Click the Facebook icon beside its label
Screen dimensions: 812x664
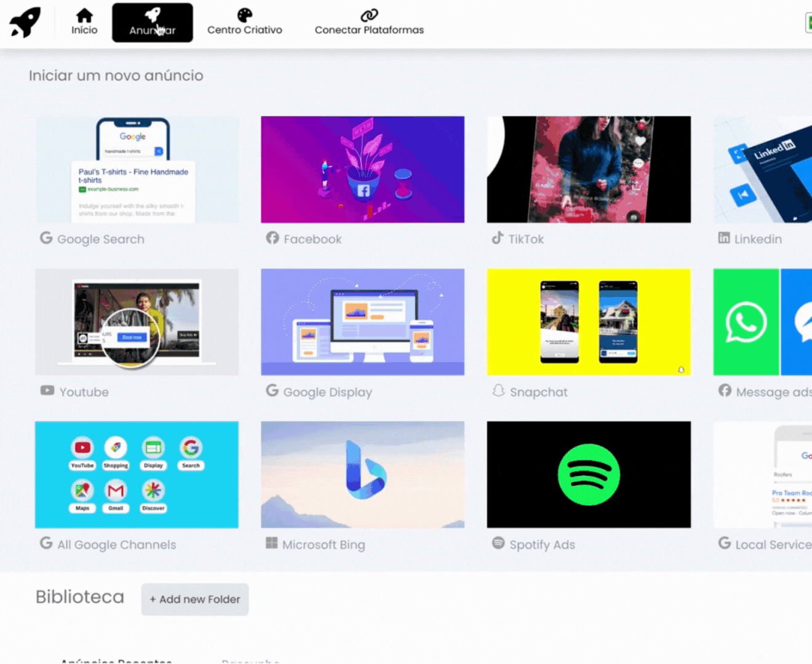pyautogui.click(x=271, y=239)
